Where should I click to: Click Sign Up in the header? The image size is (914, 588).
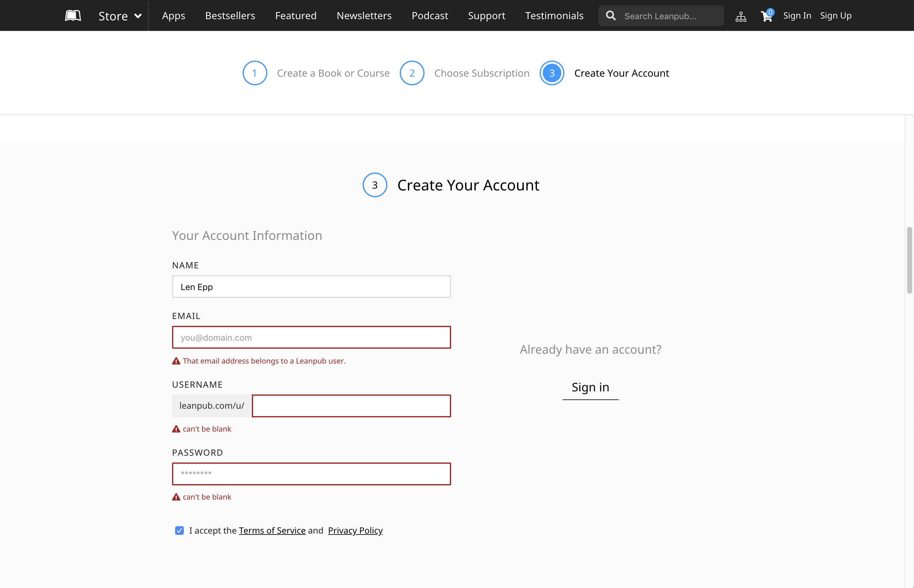point(836,16)
